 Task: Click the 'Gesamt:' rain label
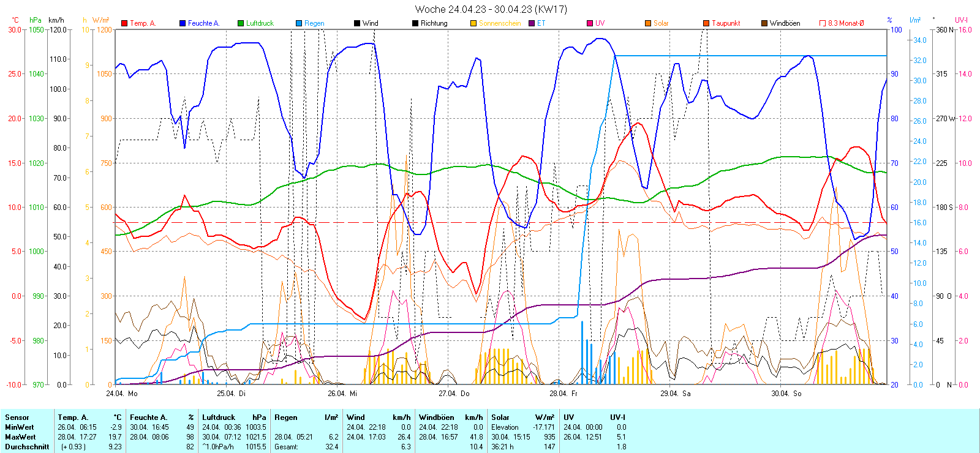coord(286,447)
